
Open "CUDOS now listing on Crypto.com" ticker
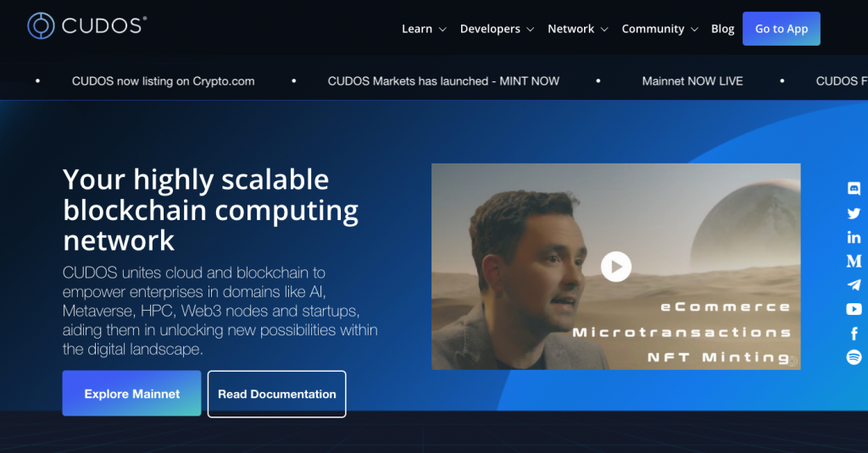click(164, 80)
